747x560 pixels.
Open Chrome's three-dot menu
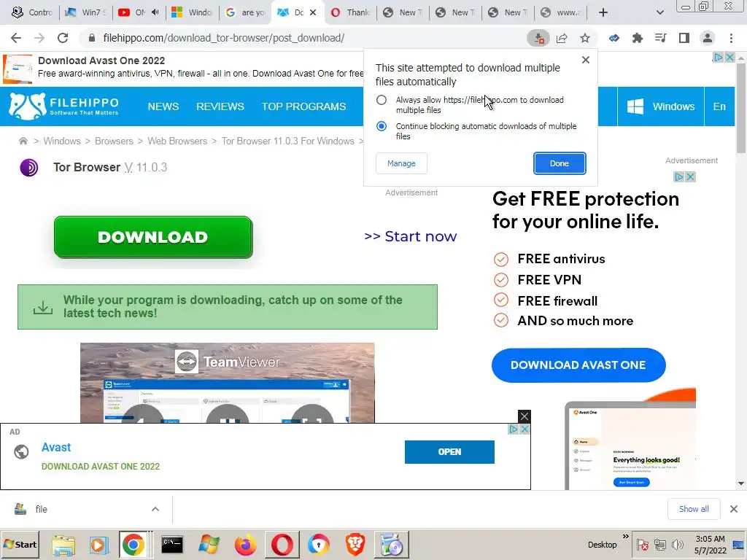(x=731, y=38)
